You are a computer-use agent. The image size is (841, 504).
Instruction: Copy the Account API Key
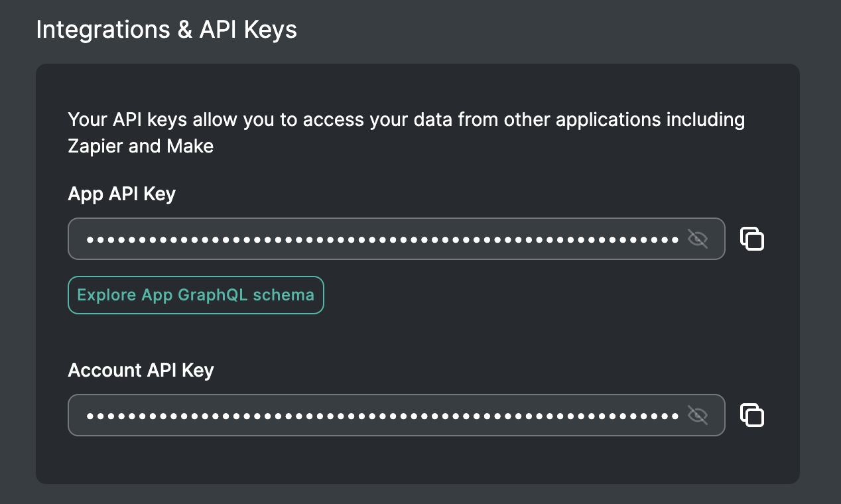[752, 416]
